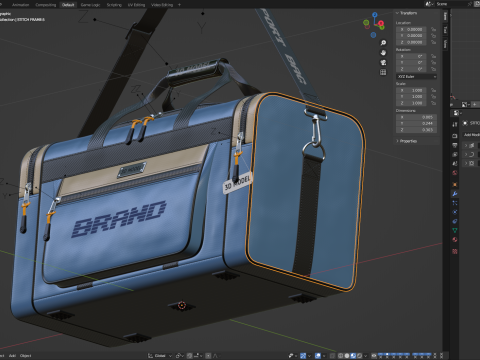Open the XYZ Euler rotation mode dropdown
This screenshot has height=360, width=480.
[416, 76]
